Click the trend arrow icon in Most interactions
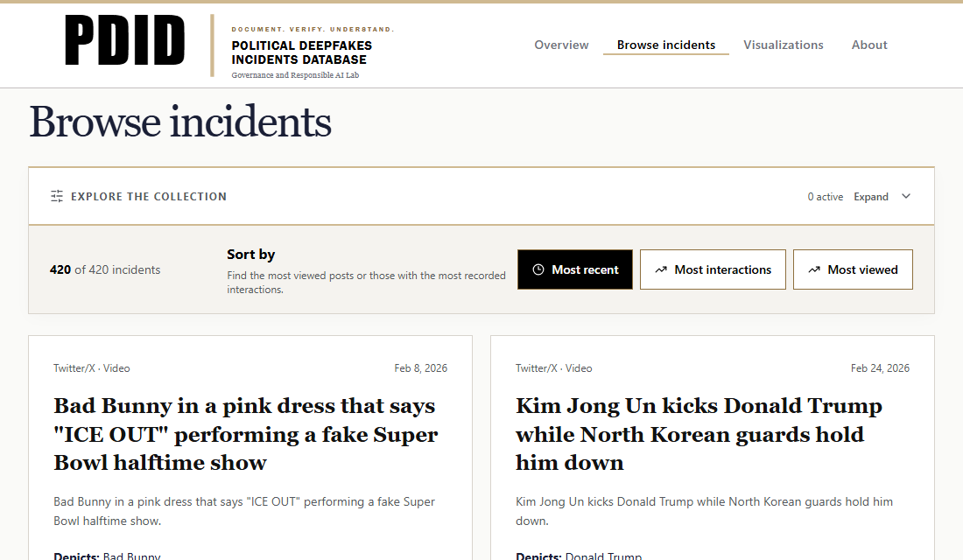Screen dimensions: 963x560 coord(661,269)
